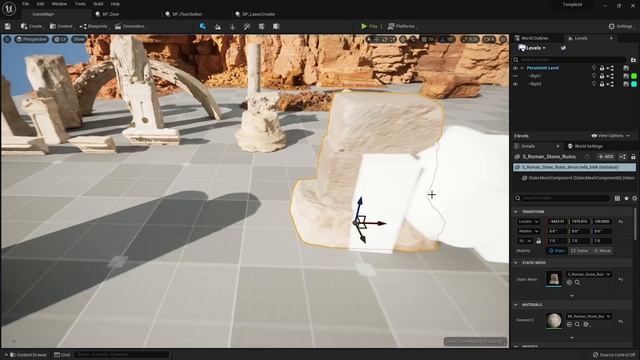This screenshot has width=640, height=360.
Task: Toggle lighting scenario bulb for Persistent Level
Action: 594,68
